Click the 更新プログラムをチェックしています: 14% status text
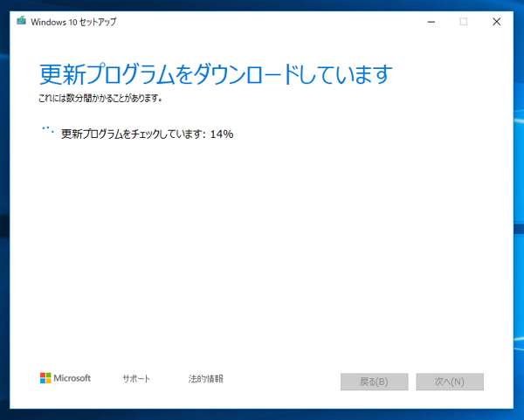 pyautogui.click(x=148, y=134)
